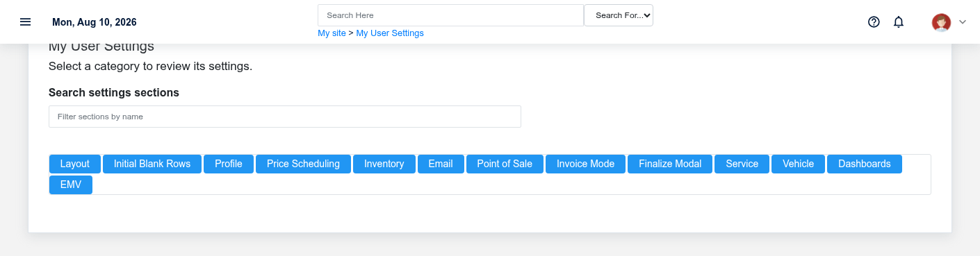Click the Filter sections by name field
Viewport: 980px width, 256px height.
point(285,117)
